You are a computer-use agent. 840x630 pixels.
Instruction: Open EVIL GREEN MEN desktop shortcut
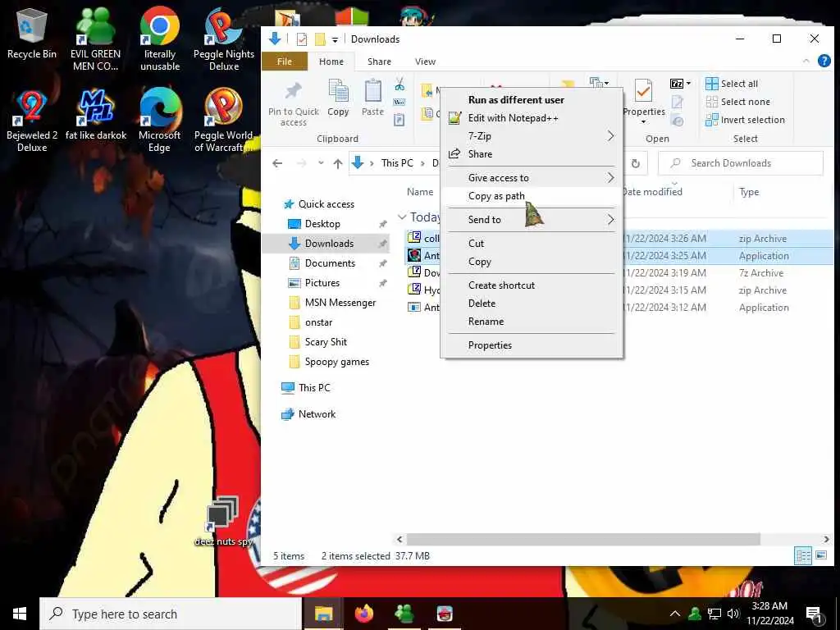coord(95,39)
